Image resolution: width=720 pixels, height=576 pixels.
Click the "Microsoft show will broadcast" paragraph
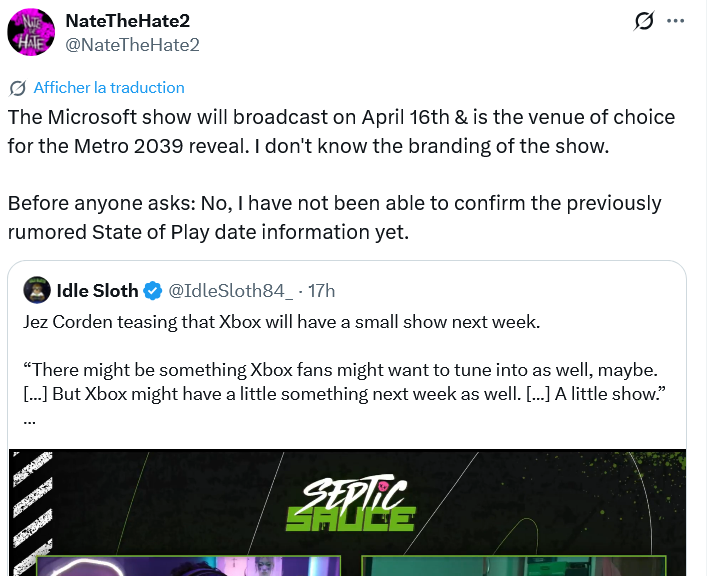(340, 131)
